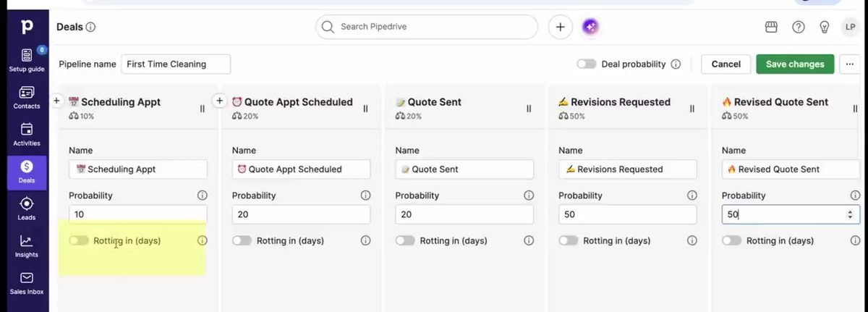Grab the Scheduling Appt stage drag handle
868x312 pixels.
pos(203,109)
